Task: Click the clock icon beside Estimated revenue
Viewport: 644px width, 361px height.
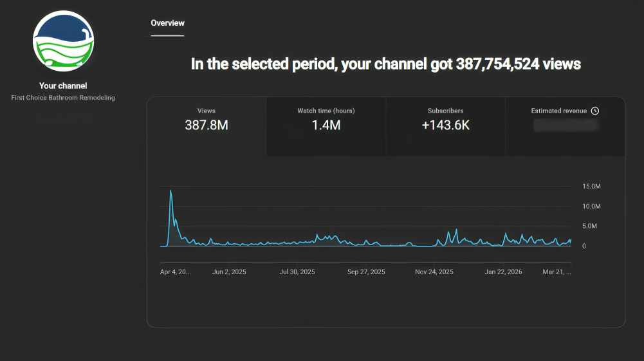Action: click(x=594, y=111)
